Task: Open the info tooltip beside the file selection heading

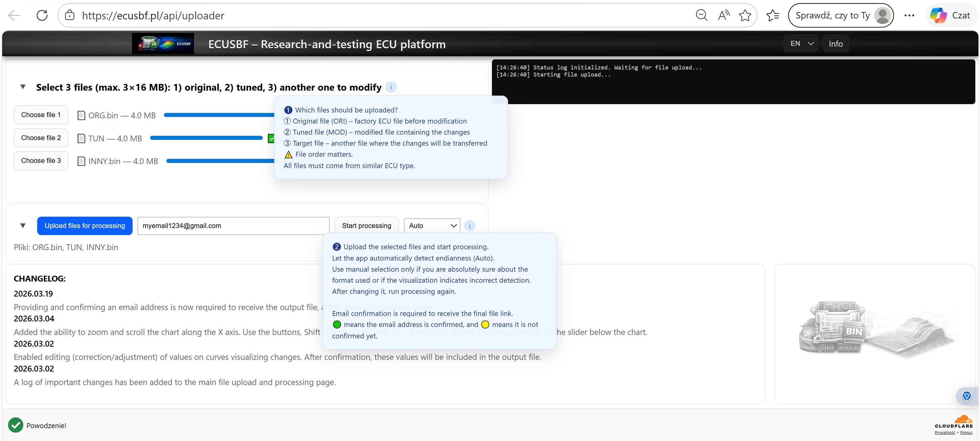Action: click(391, 87)
